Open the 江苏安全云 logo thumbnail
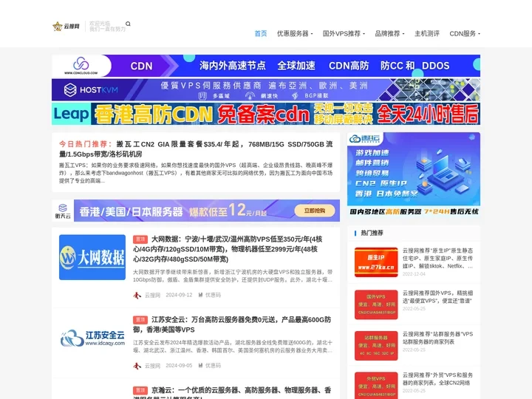The image size is (532, 399). 92,338
